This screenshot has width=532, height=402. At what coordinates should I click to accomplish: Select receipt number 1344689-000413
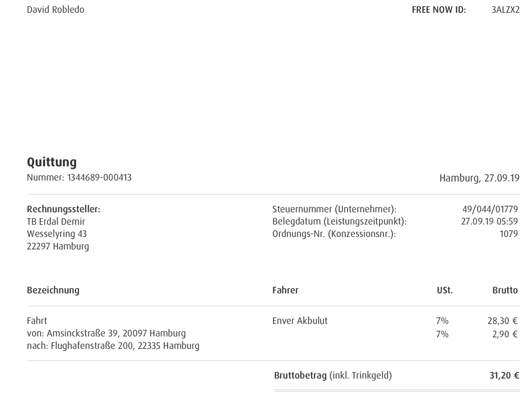pos(99,178)
